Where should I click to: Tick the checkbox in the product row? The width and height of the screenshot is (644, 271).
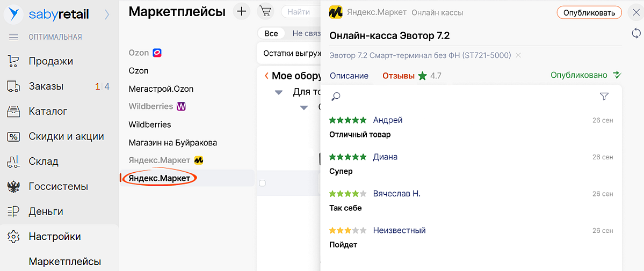262,183
